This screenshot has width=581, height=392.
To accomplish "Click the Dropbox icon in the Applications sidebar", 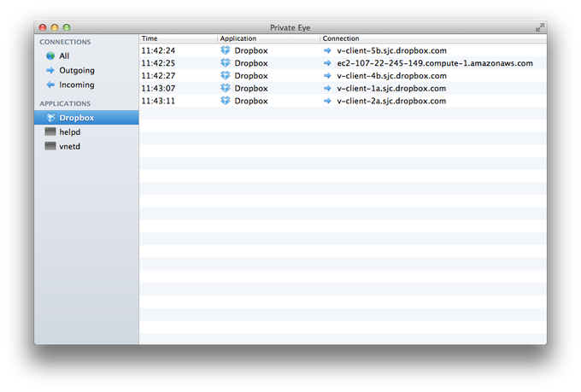I will [x=50, y=118].
